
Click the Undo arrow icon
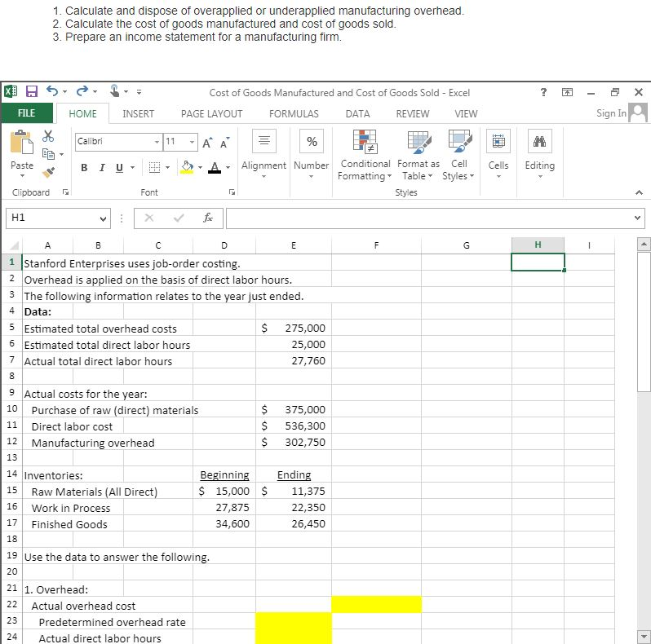[52, 90]
